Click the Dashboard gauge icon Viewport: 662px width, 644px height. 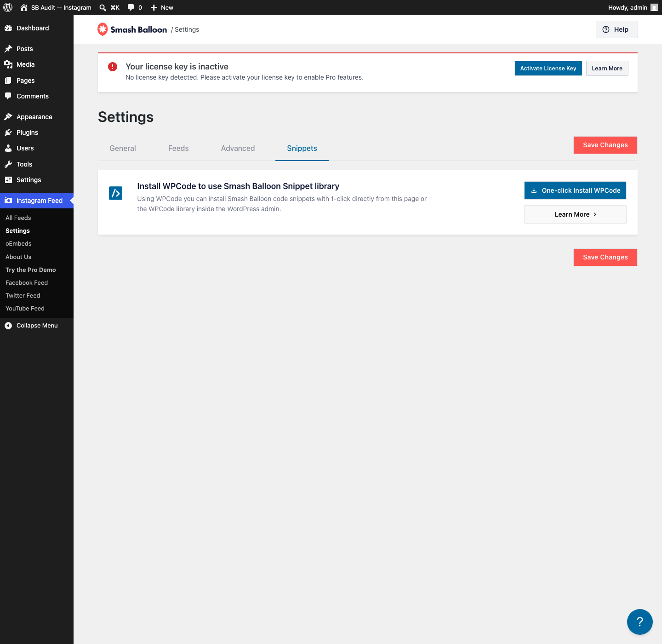[8, 28]
